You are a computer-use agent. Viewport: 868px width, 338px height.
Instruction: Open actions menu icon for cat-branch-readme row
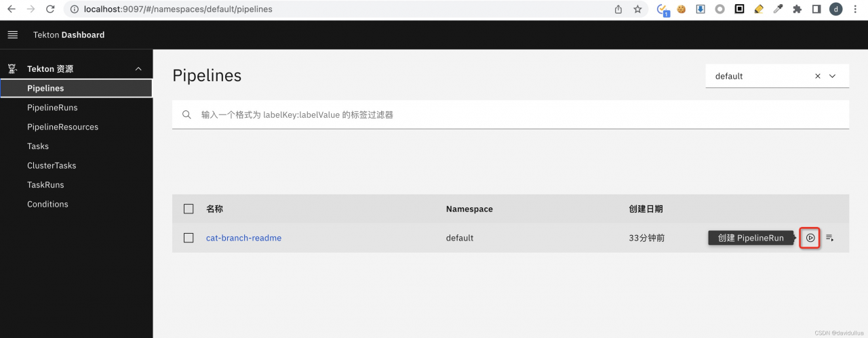click(829, 238)
